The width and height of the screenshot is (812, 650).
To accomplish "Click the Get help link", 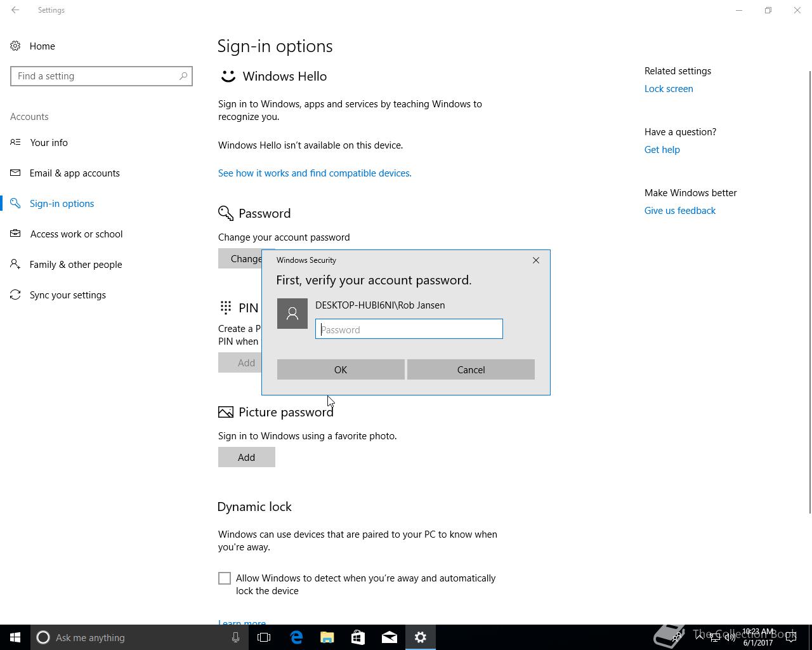I will tap(662, 150).
